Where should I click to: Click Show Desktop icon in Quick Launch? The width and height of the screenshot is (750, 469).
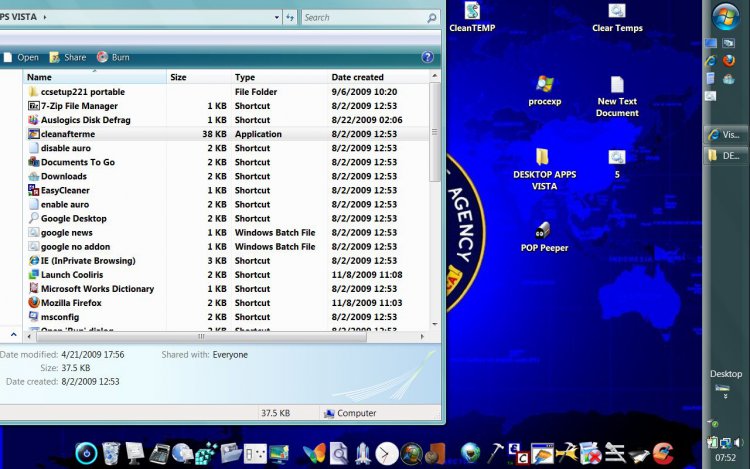click(711, 43)
